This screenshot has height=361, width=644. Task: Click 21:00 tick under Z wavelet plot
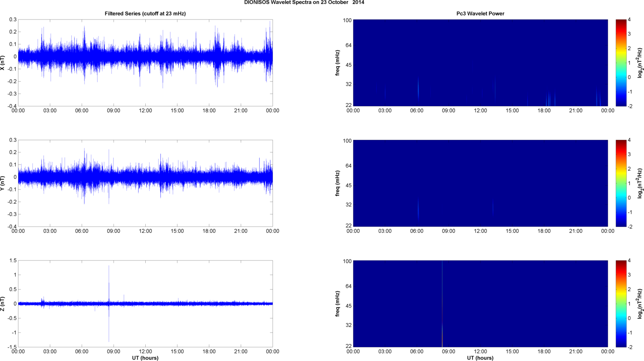tap(576, 352)
